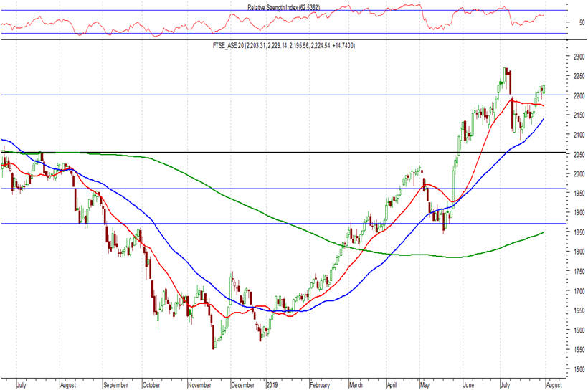The image size is (588, 390).
Task: Click the 1950 price axis label
Action: [579, 193]
